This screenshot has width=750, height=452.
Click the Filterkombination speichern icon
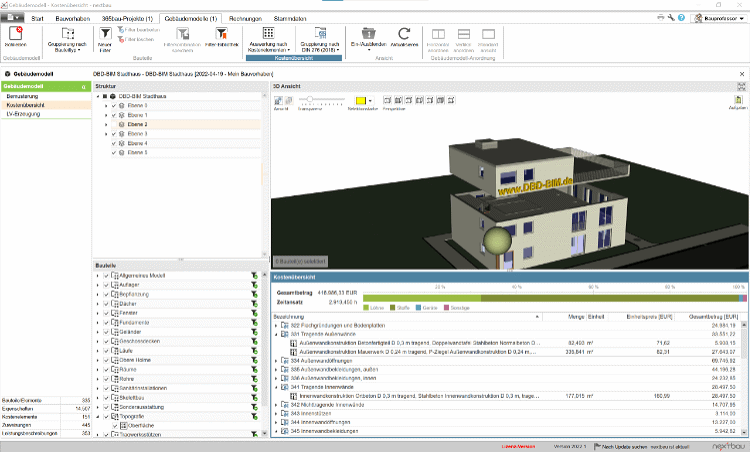point(182,33)
